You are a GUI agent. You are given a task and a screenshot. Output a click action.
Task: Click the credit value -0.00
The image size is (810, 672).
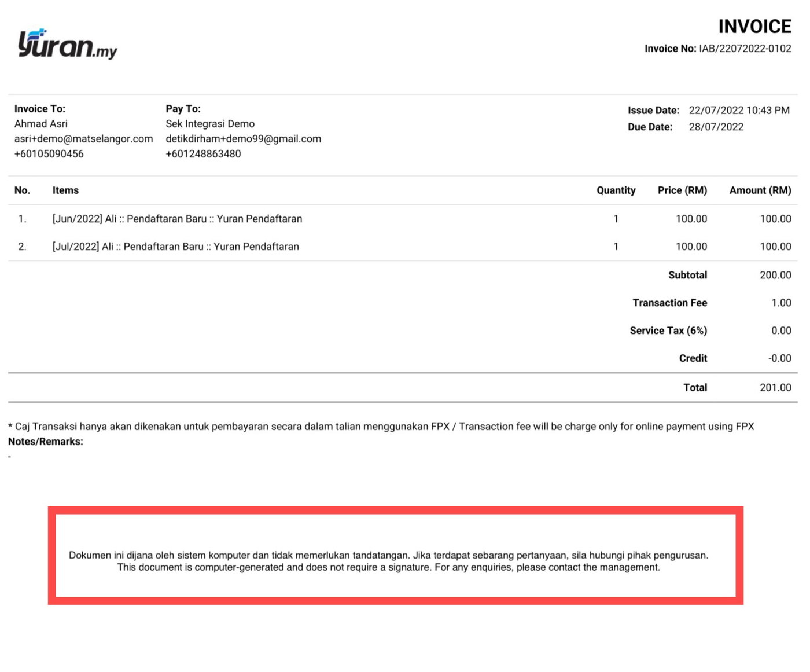780,358
